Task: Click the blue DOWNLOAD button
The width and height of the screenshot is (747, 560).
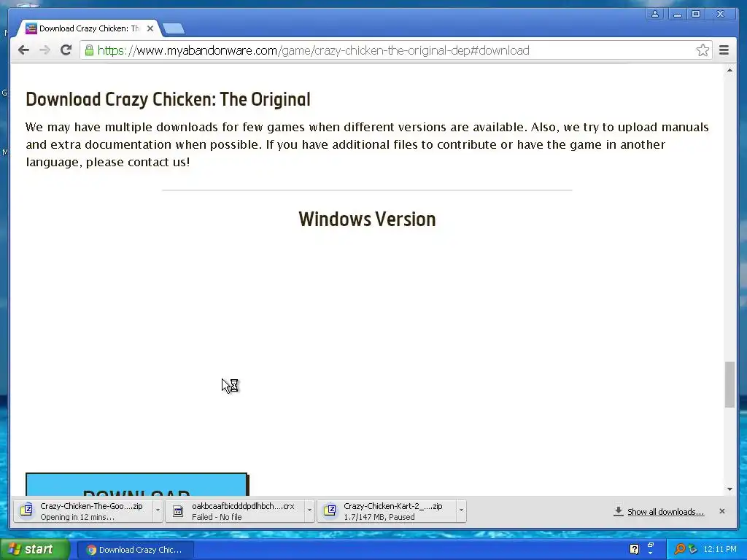Action: 136,484
